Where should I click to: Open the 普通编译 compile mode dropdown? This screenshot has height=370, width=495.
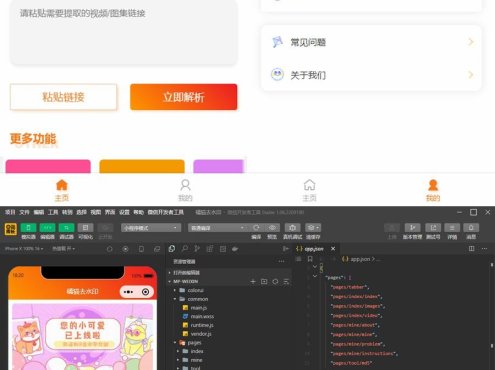[x=217, y=228]
